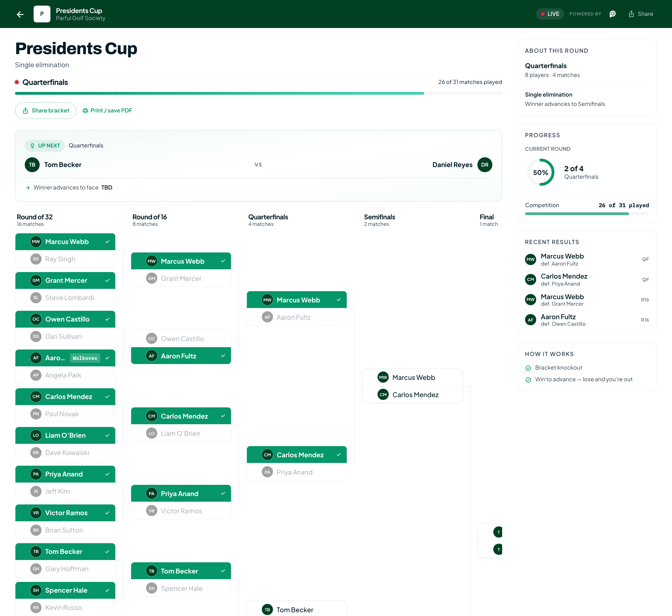The image size is (672, 616).
Task: Click the Round of 16 column heading
Action: tap(150, 217)
